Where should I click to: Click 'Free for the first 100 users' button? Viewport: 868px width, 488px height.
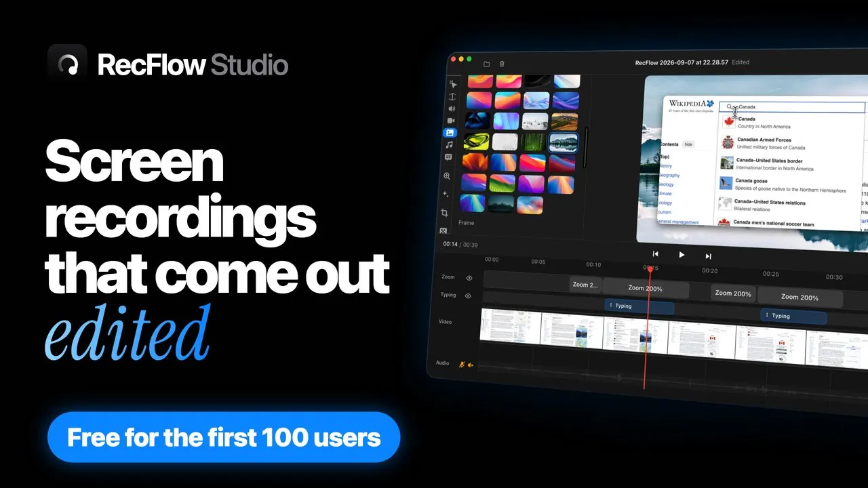tap(224, 437)
